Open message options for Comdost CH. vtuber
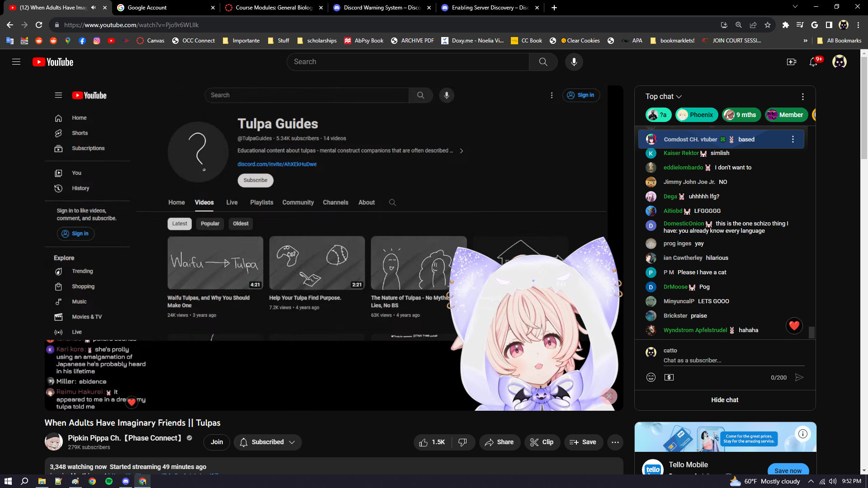This screenshot has height=488, width=868. coord(793,139)
